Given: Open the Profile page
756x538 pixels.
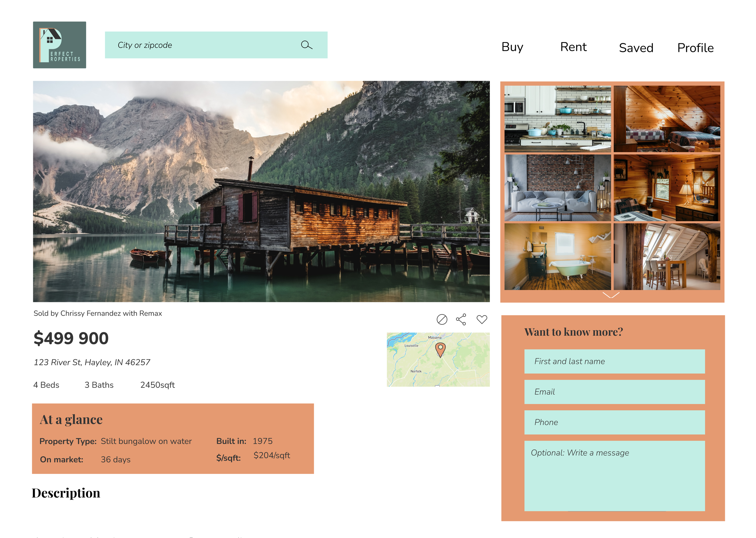Looking at the screenshot, I should pos(695,48).
